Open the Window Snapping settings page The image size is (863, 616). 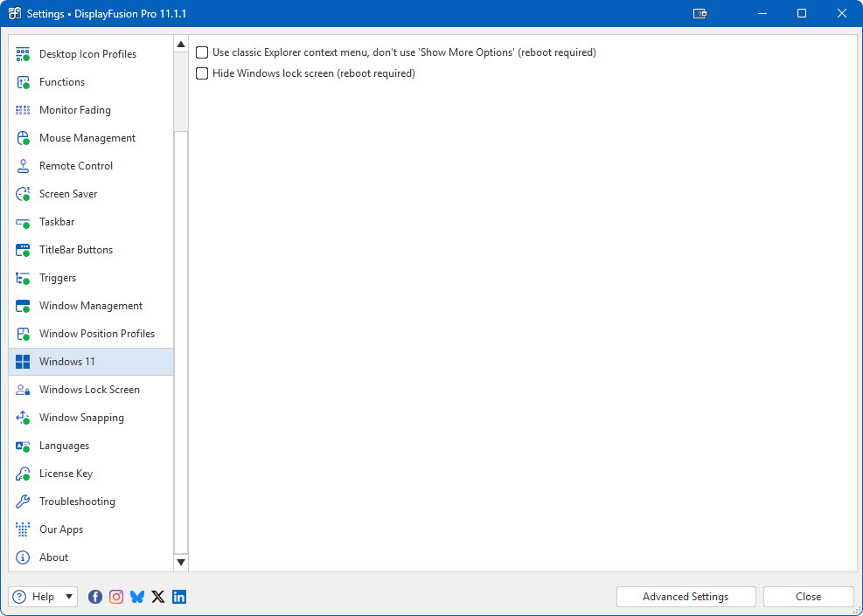click(81, 418)
